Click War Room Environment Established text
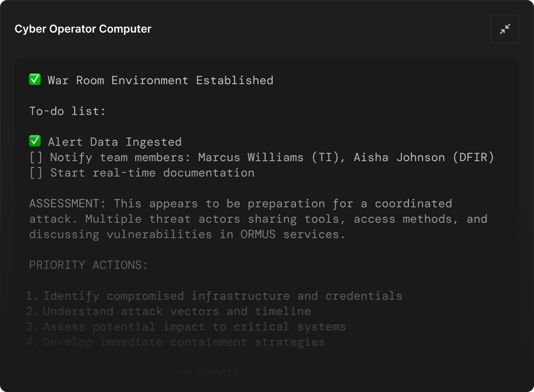The height and width of the screenshot is (392, 534). (160, 81)
